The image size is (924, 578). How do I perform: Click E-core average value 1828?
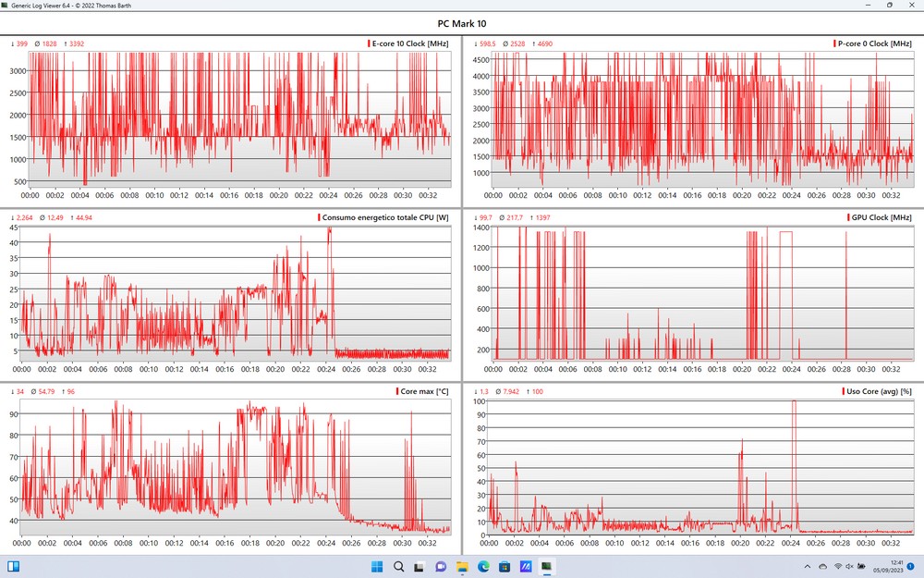(50, 43)
